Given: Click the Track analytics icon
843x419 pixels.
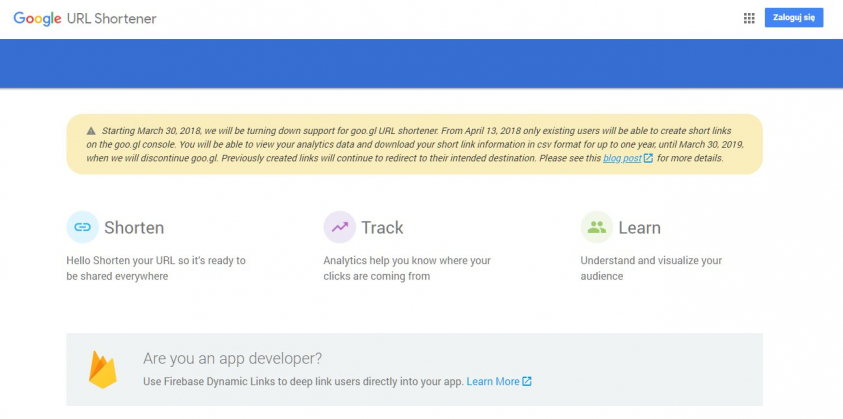Looking at the screenshot, I should tap(340, 227).
